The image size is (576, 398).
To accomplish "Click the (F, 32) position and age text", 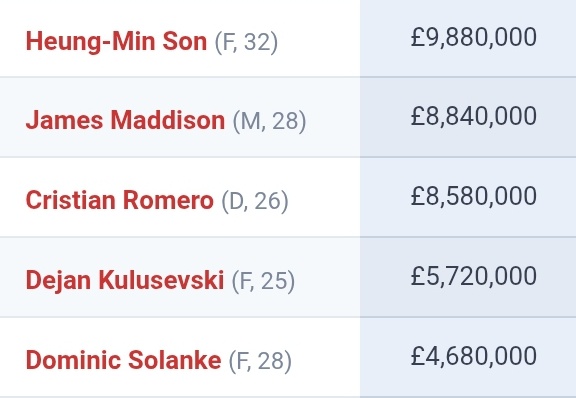I will 246,42.
